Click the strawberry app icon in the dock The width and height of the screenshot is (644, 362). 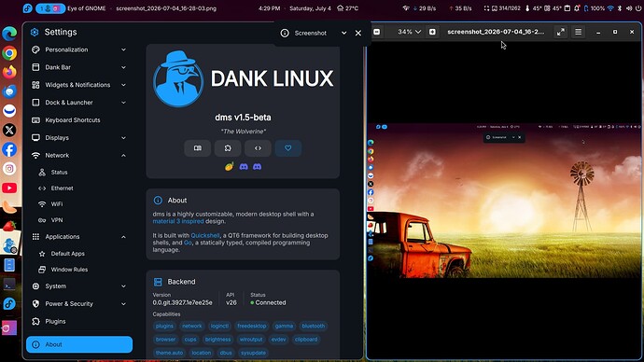(x=9, y=226)
